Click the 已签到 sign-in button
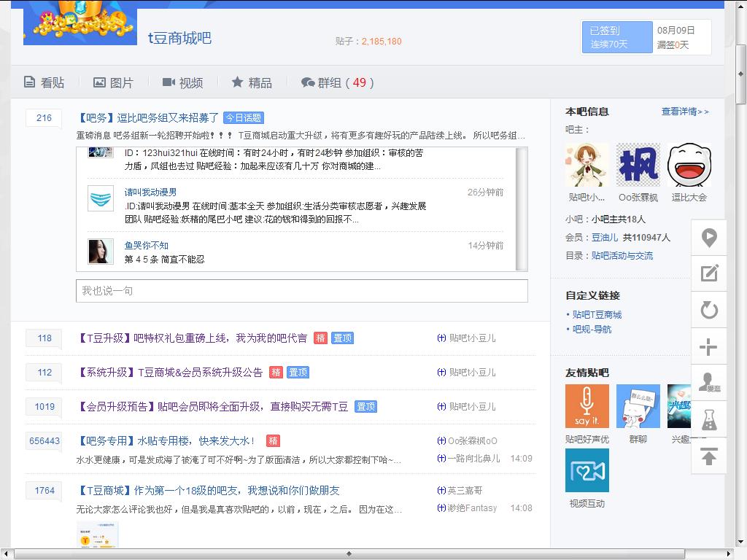This screenshot has width=747, height=560. (x=617, y=37)
